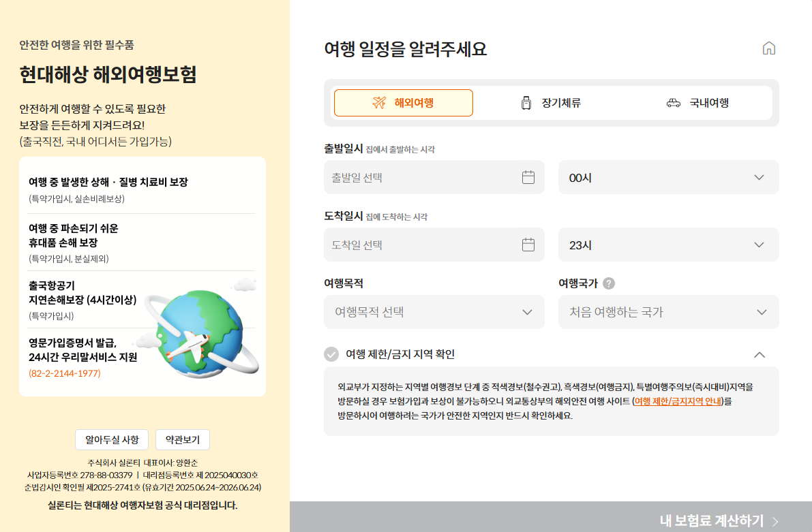Click the 사업자등록번호 278-88-03379 text
The width and height of the screenshot is (812, 532).
(x=80, y=475)
